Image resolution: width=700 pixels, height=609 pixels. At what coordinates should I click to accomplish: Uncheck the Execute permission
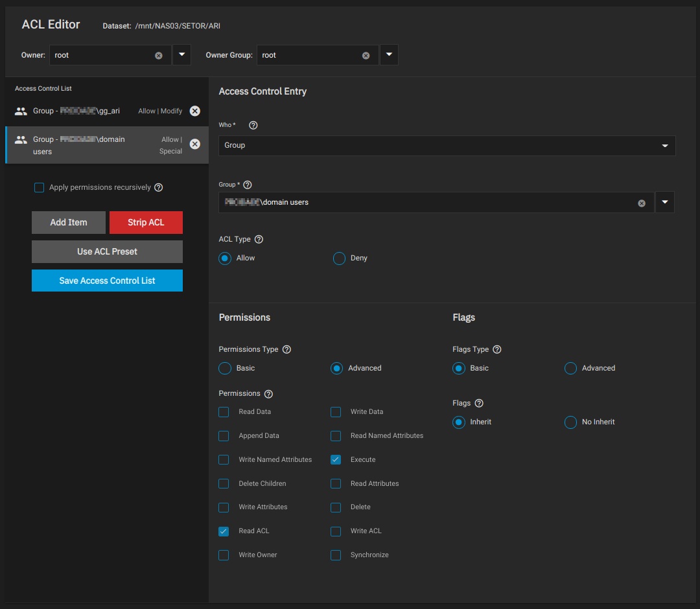point(336,460)
